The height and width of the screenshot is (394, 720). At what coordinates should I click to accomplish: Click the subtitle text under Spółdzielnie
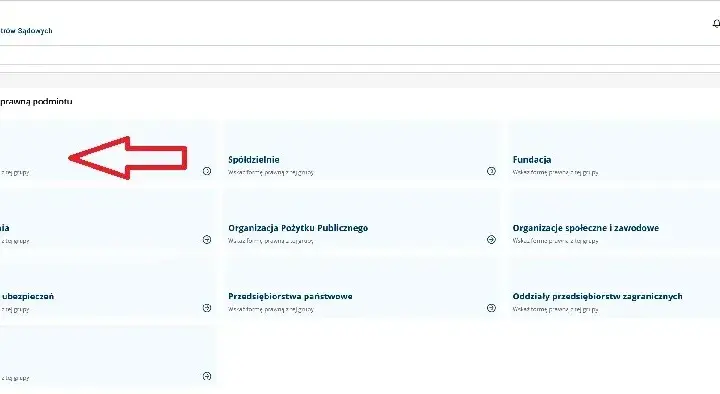point(271,173)
